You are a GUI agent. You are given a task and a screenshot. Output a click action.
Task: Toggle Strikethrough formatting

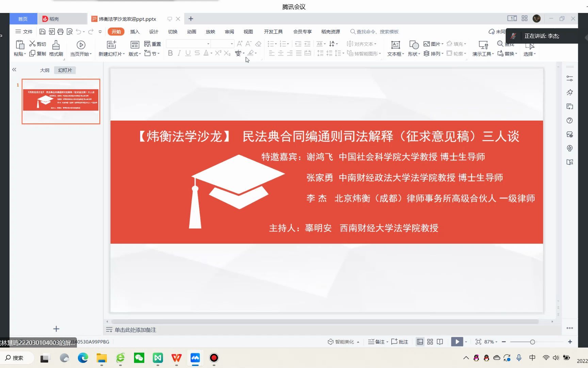(197, 53)
